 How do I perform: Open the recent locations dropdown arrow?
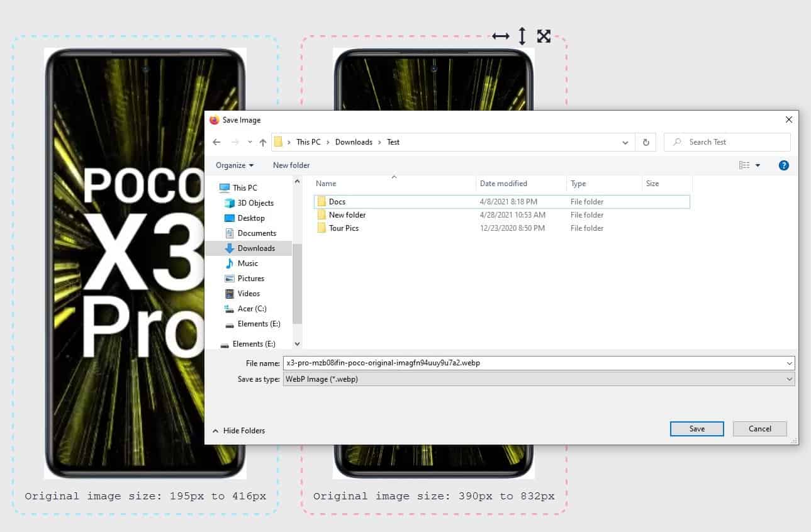(x=250, y=142)
